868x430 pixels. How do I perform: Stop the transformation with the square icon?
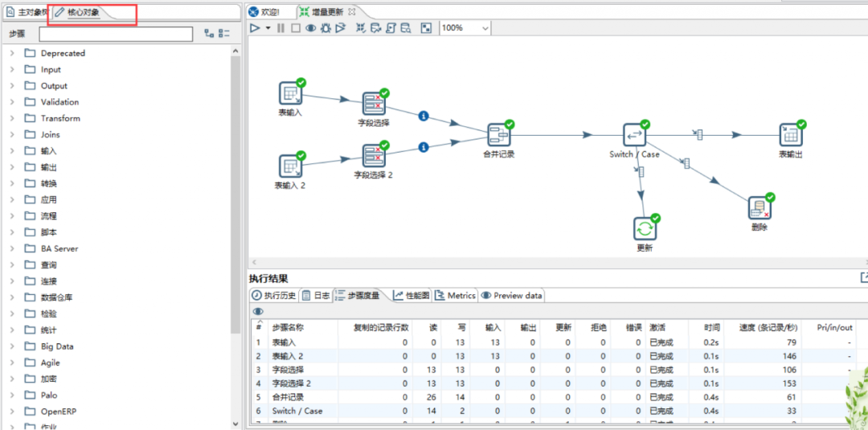click(x=296, y=27)
